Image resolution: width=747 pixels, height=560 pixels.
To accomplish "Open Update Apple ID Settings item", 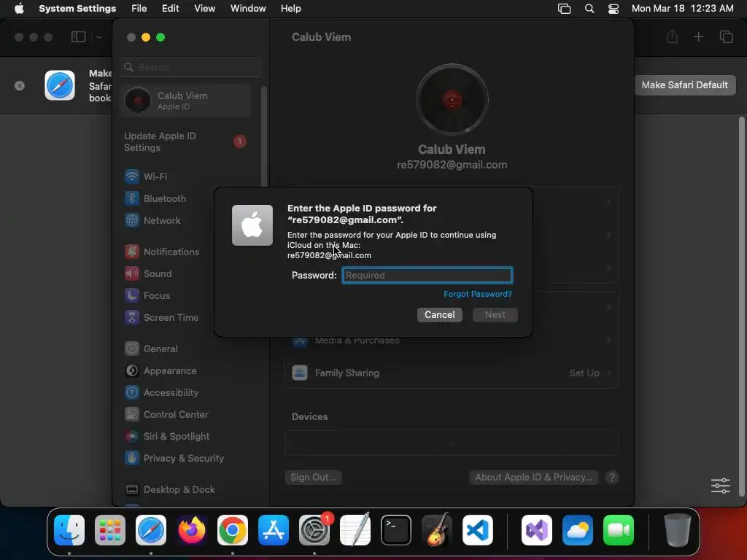I will [x=186, y=141].
